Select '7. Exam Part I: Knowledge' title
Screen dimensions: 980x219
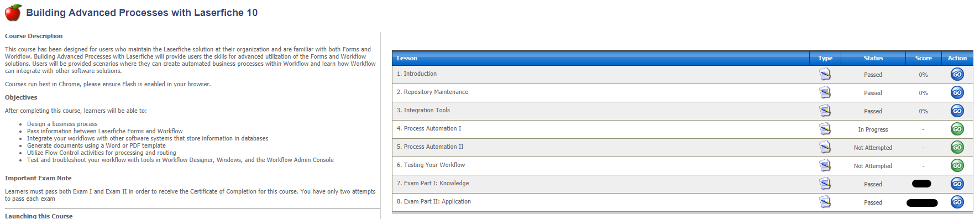433,183
